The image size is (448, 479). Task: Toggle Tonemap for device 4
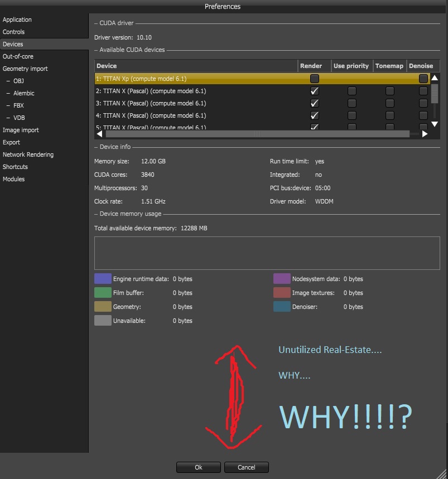tap(389, 115)
